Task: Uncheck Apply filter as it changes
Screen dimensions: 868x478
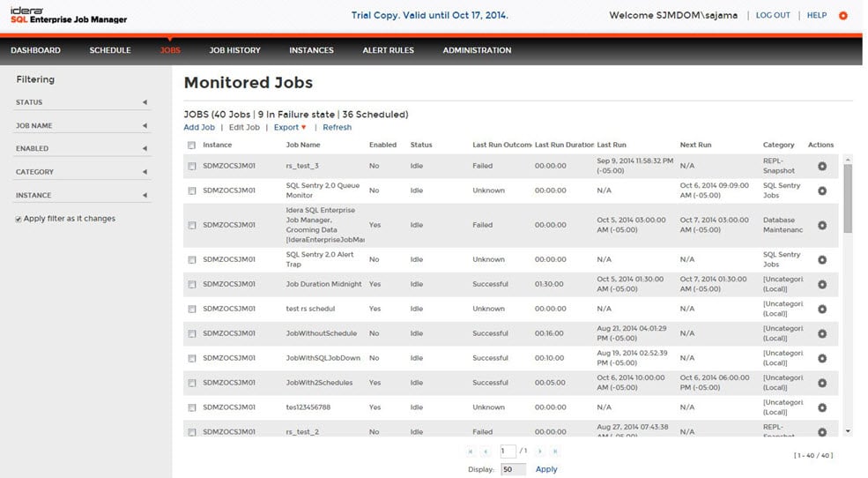Action: click(19, 219)
